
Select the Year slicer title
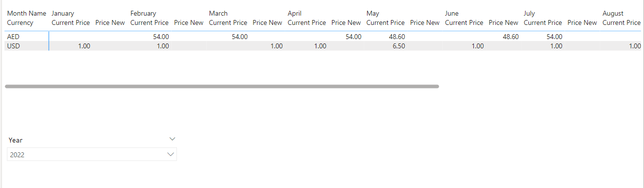(x=16, y=140)
